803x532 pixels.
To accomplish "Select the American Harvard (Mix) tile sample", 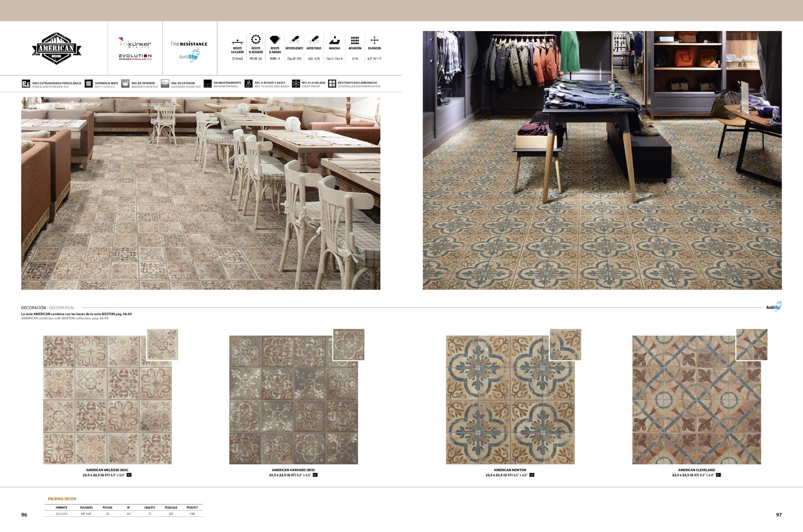I will coord(293,400).
